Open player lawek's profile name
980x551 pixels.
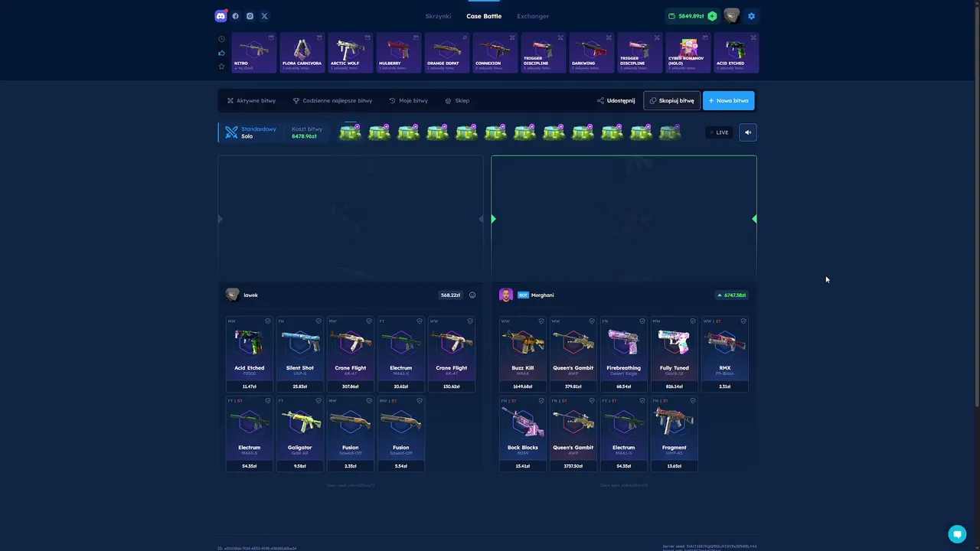point(250,295)
